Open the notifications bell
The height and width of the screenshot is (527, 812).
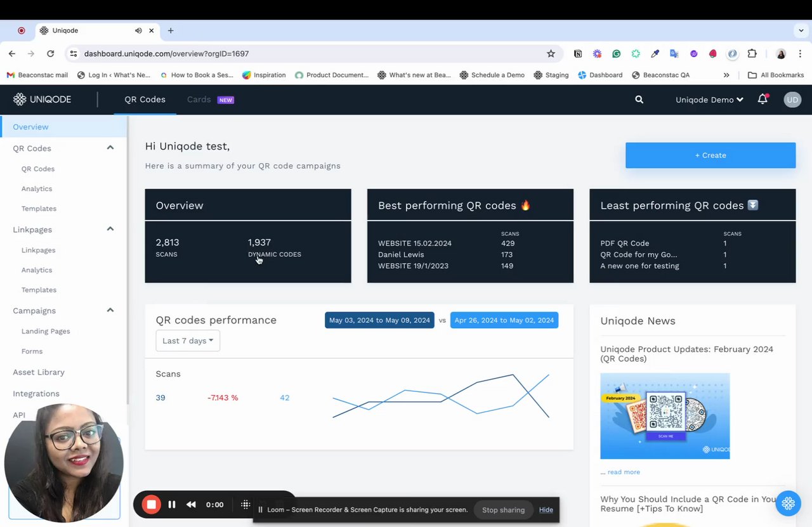[763, 99]
